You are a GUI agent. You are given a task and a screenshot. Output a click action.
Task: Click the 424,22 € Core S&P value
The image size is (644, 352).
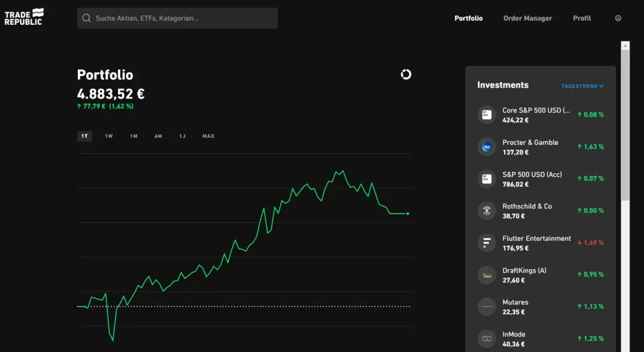pyautogui.click(x=515, y=120)
